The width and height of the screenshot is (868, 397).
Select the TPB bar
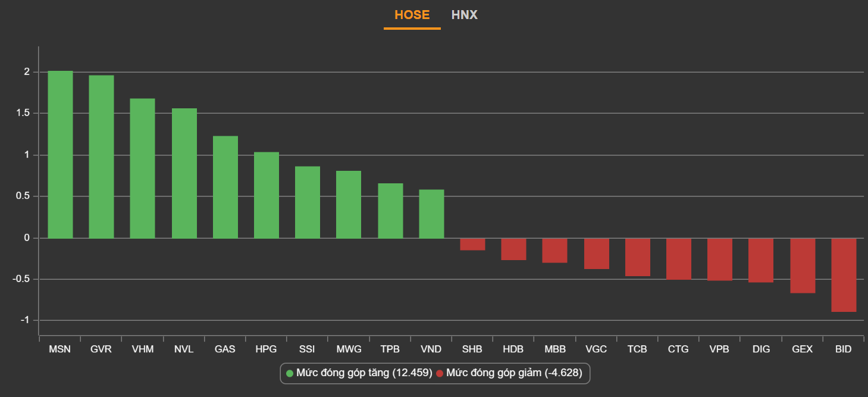pos(390,211)
